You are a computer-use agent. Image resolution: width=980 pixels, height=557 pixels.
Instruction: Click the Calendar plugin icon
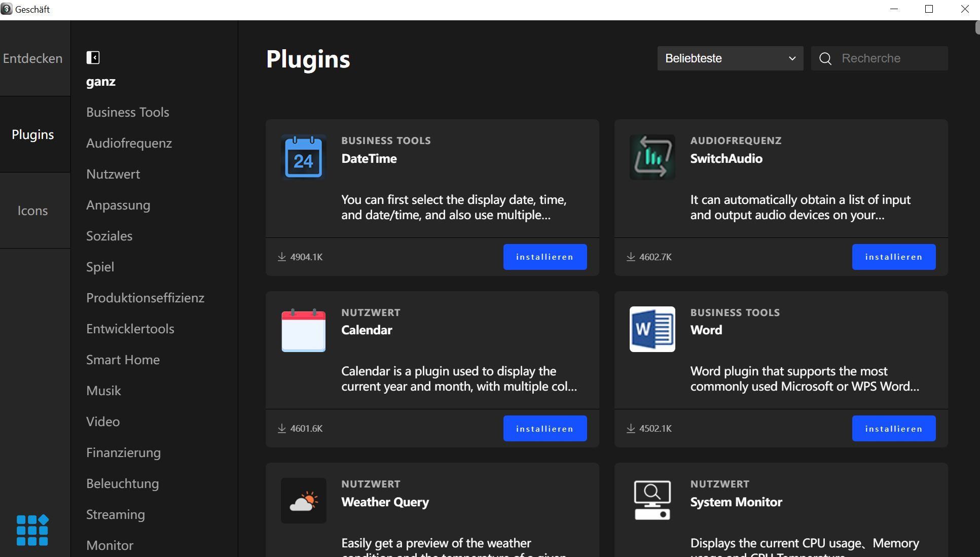tap(303, 329)
